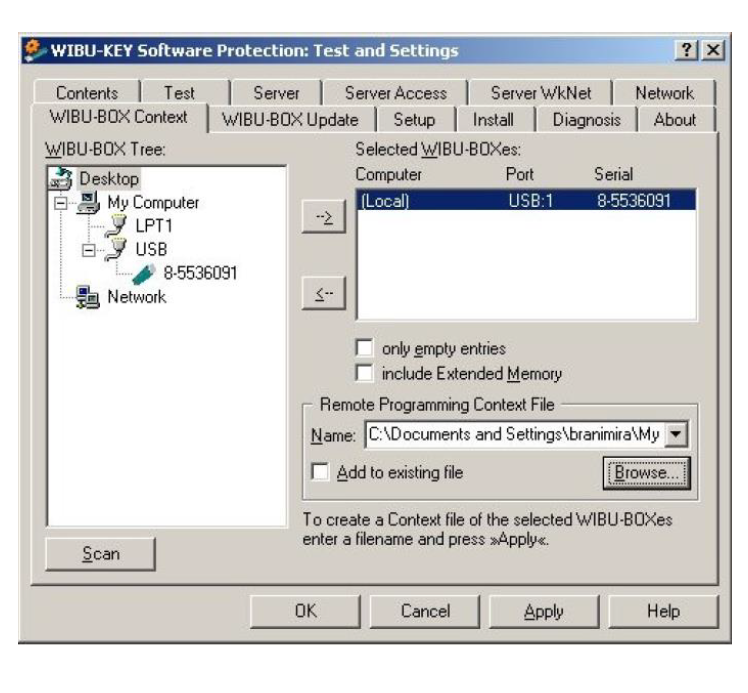Select the USB tree entry
The height and width of the screenshot is (693, 748).
pos(151,249)
